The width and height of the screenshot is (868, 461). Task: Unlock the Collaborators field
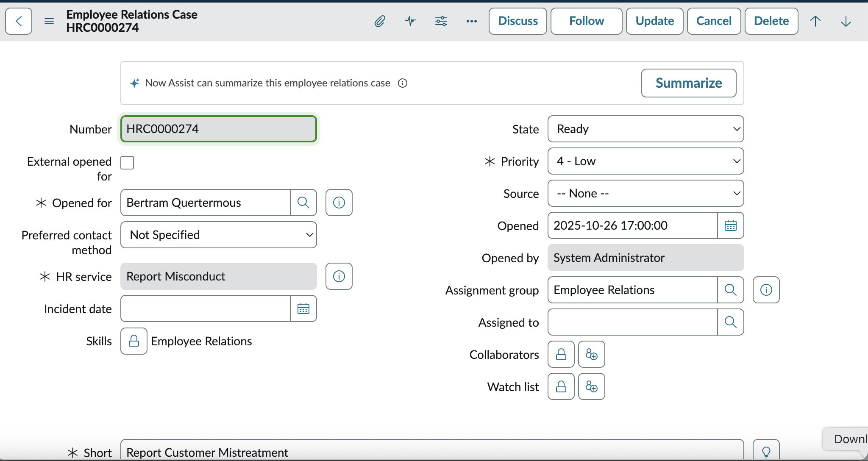561,354
